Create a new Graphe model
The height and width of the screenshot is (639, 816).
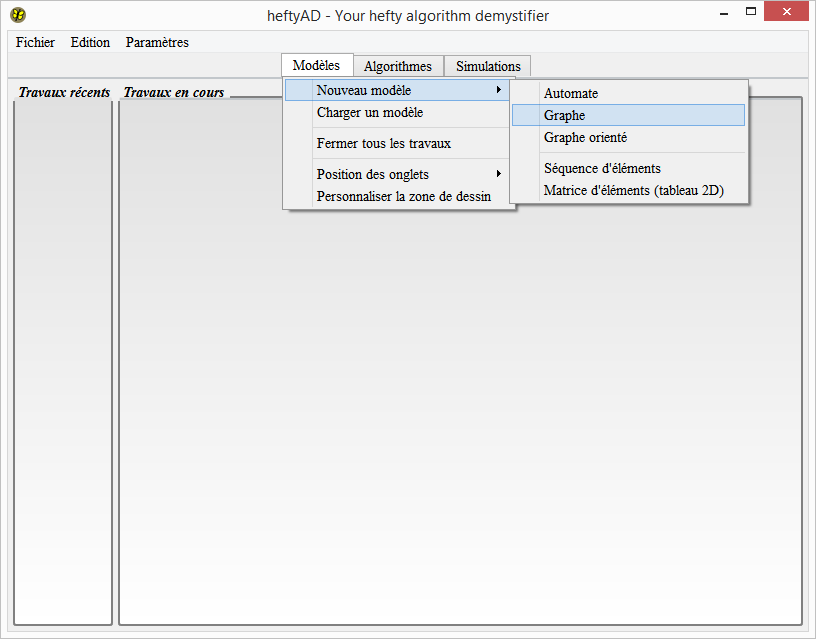click(x=629, y=115)
